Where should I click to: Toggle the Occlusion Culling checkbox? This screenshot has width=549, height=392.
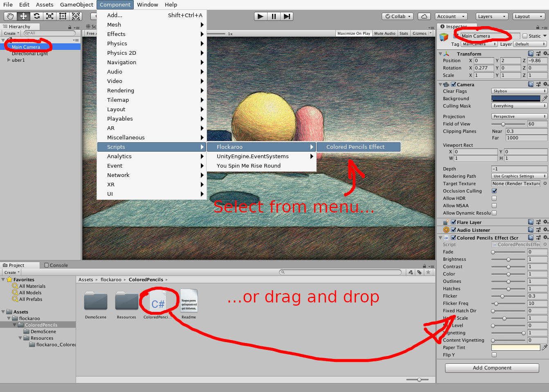click(494, 191)
